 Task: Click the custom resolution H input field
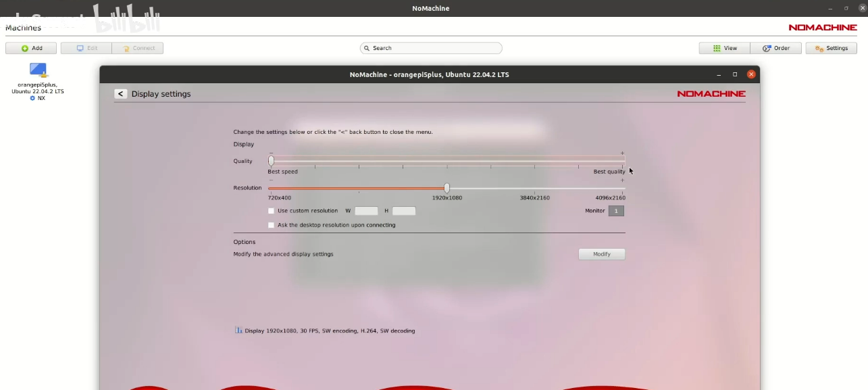pos(404,211)
